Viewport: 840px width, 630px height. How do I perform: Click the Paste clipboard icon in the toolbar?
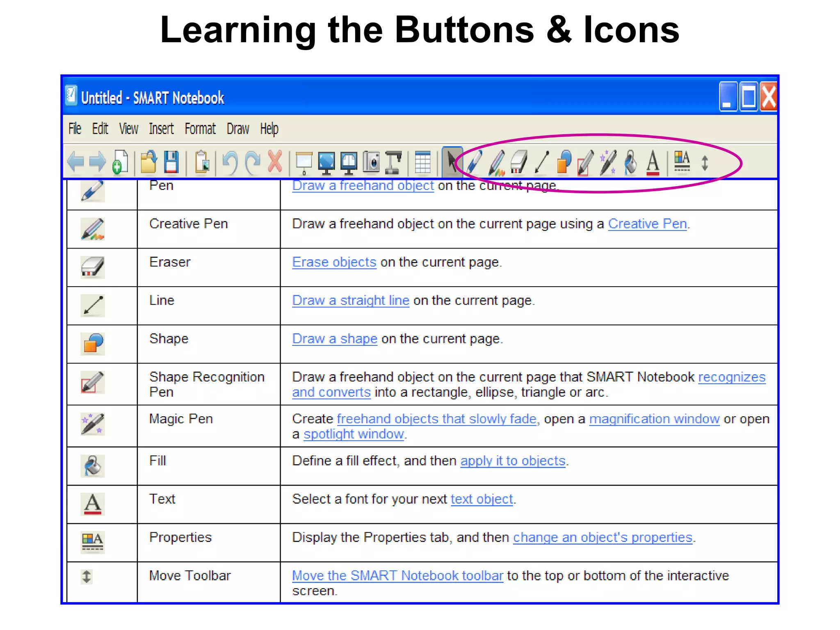click(x=202, y=162)
